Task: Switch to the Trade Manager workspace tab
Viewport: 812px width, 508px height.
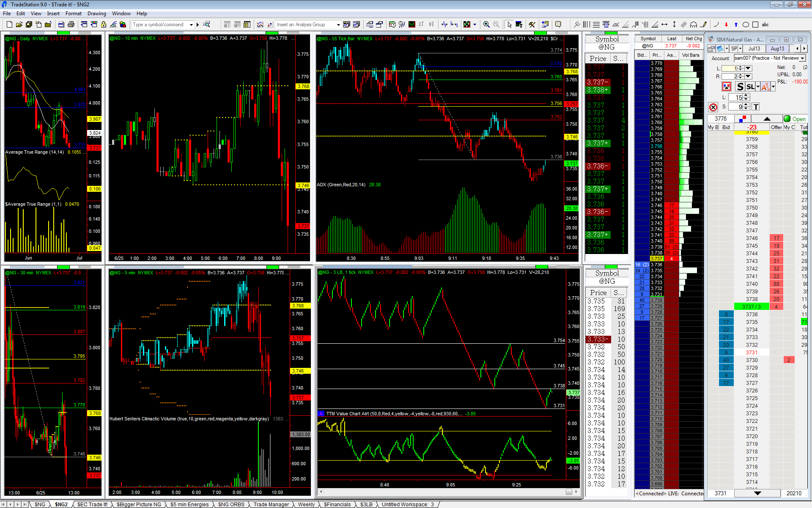Action: click(271, 504)
